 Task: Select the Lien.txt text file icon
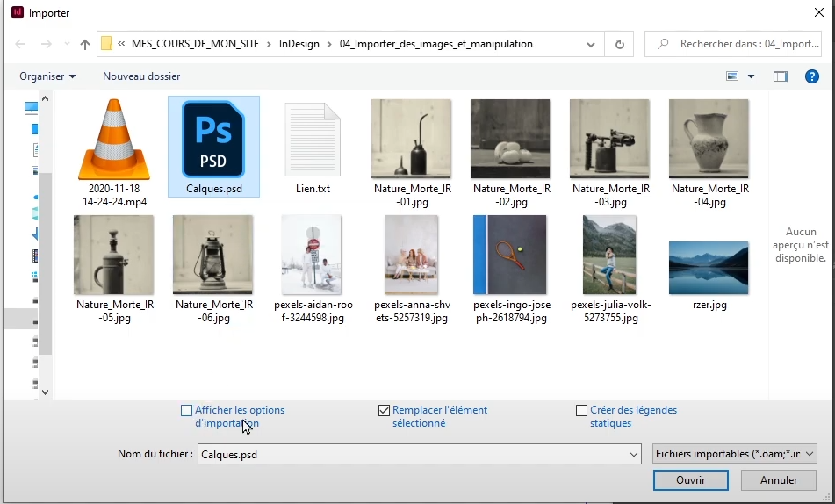(313, 140)
